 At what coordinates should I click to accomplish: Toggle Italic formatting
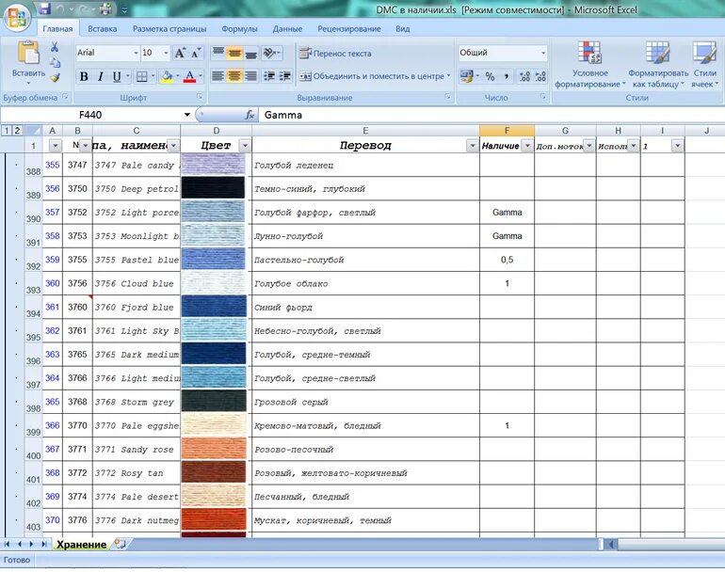coord(100,77)
